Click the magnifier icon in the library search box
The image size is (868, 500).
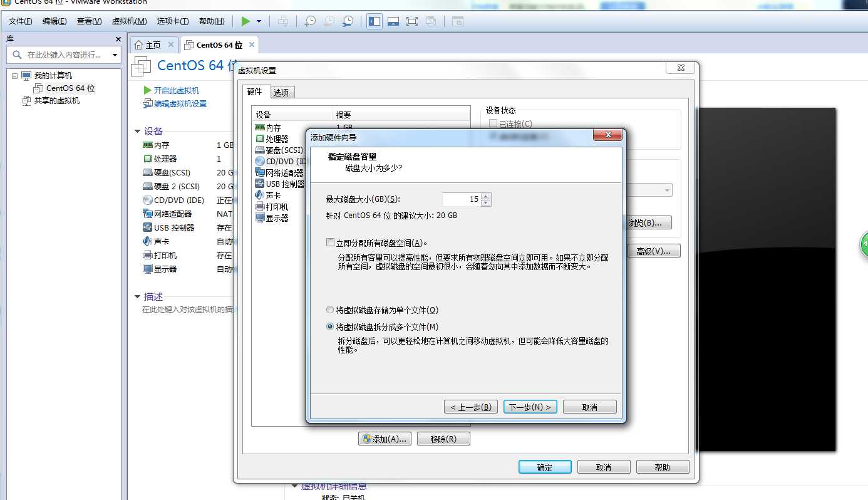click(x=17, y=55)
